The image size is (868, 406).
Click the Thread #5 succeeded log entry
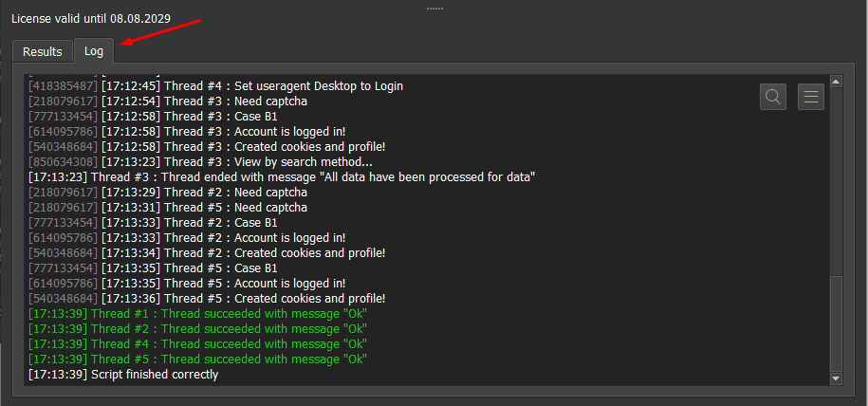pos(197,360)
